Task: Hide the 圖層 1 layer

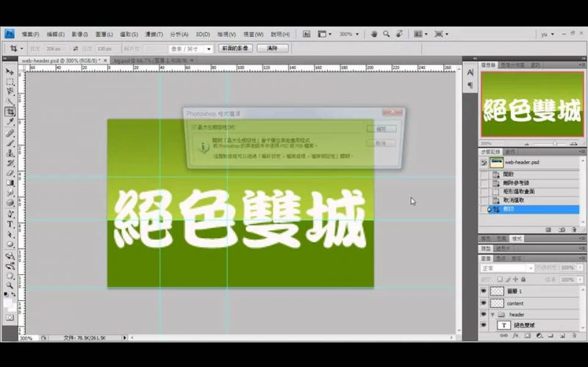Action: [484, 291]
